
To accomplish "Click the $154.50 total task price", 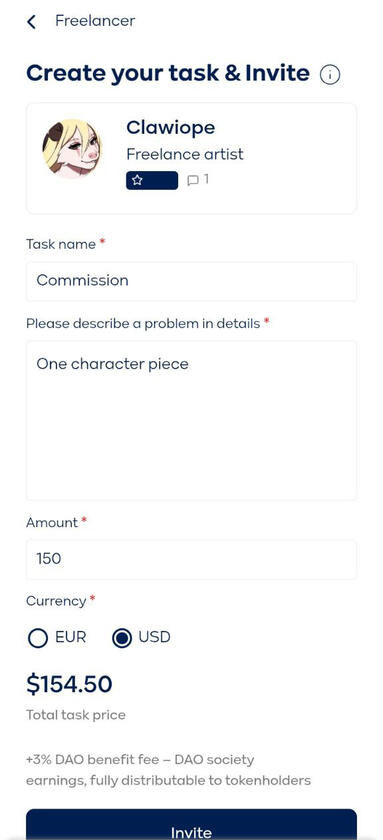I will point(69,684).
